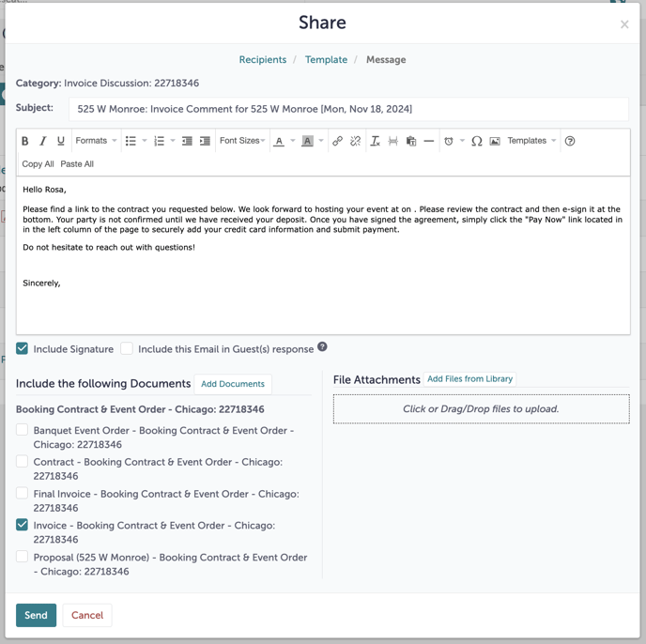The image size is (646, 644).
Task: Click the clear formatting icon
Action: click(x=375, y=141)
